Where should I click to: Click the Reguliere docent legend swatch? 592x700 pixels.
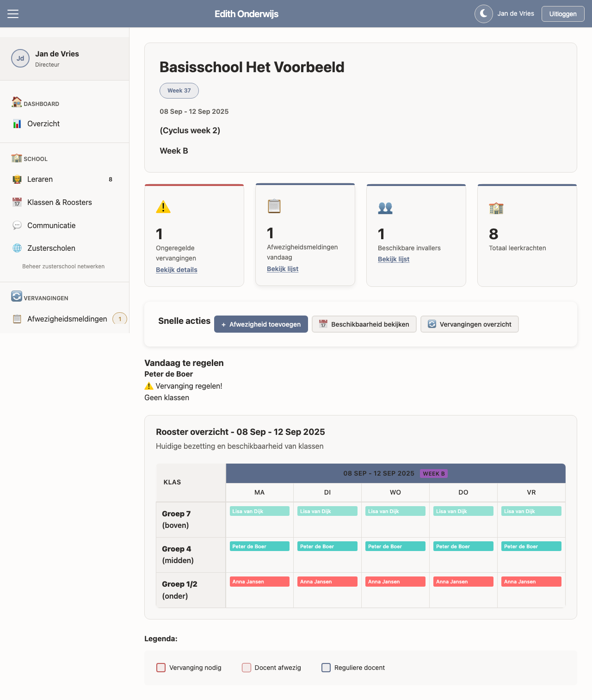click(x=326, y=668)
